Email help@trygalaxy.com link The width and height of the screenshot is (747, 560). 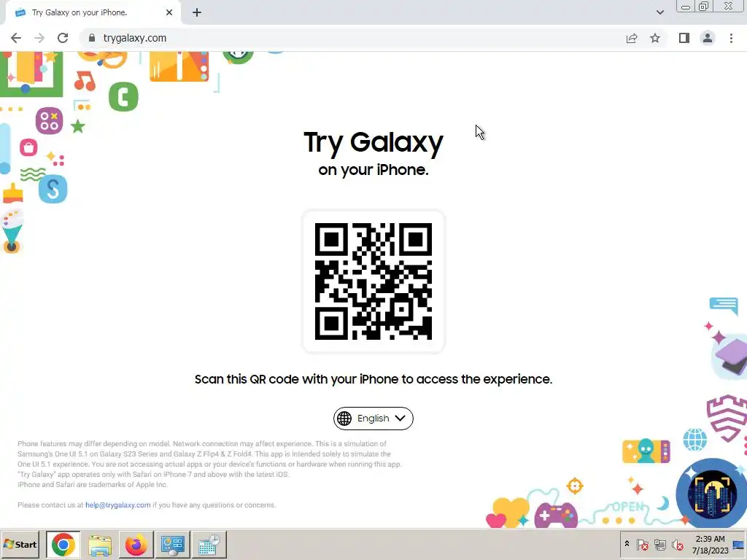click(117, 505)
